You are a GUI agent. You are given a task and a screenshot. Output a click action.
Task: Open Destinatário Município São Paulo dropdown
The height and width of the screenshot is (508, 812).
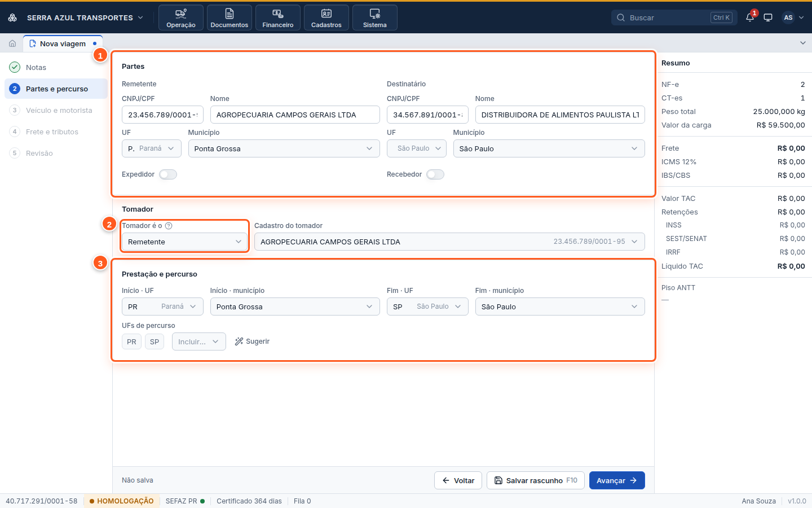(549, 148)
